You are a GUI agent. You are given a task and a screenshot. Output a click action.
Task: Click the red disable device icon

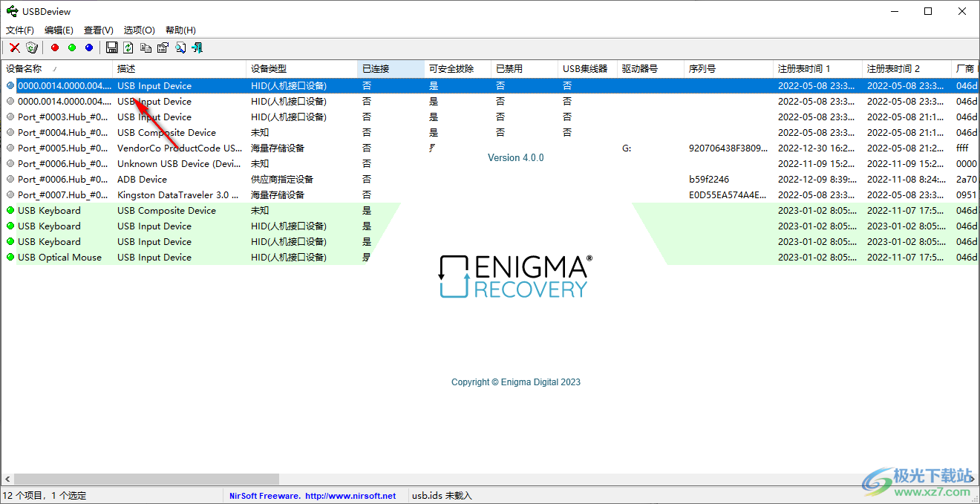pos(54,48)
